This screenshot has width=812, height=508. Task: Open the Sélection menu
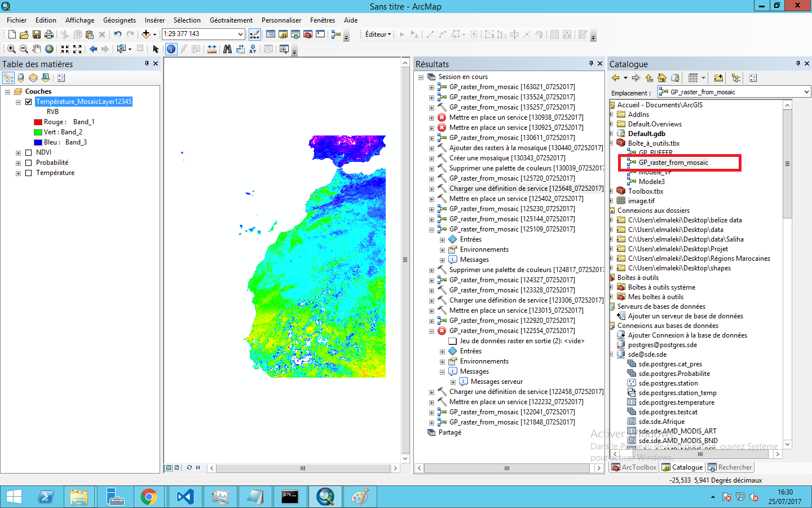187,20
